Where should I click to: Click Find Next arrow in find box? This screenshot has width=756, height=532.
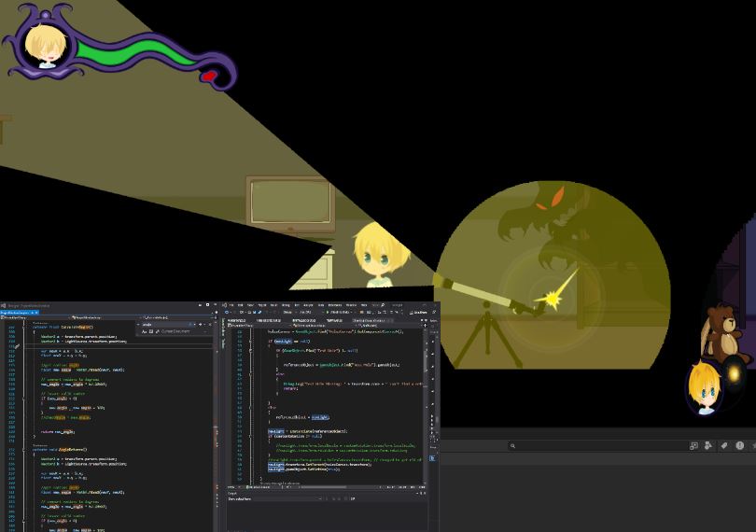tap(200, 324)
